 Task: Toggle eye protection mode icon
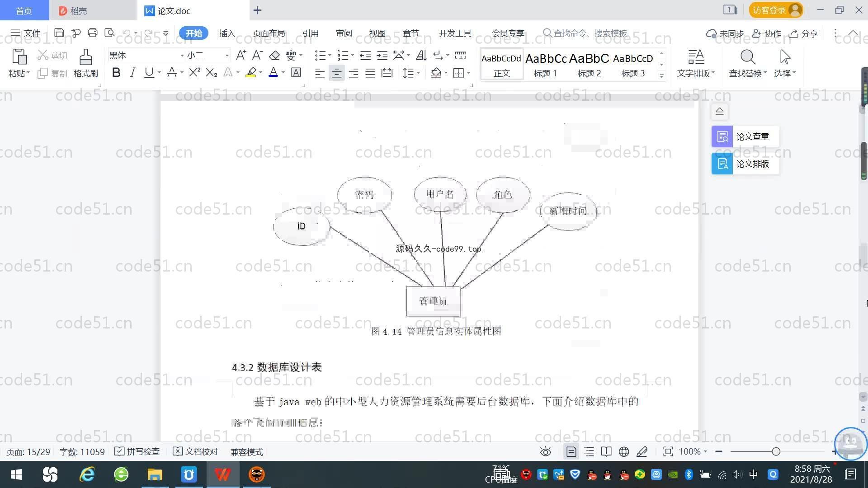[x=546, y=451]
